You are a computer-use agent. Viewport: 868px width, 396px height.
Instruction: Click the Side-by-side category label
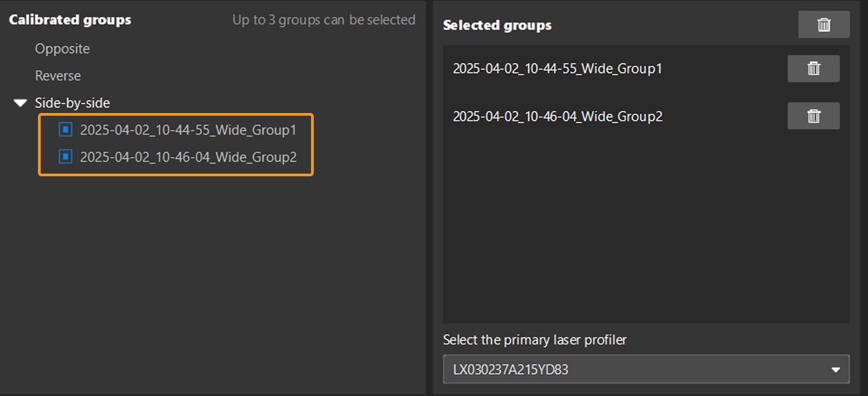(72, 103)
